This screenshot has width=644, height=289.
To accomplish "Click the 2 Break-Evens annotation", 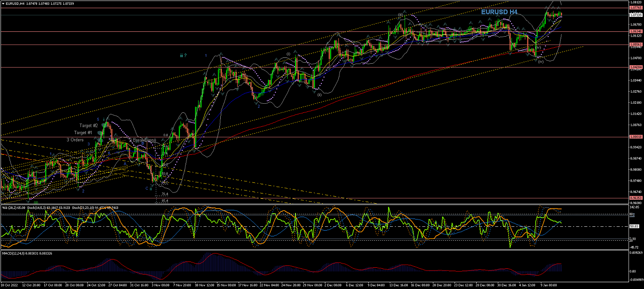I will pyautogui.click(x=143, y=140).
